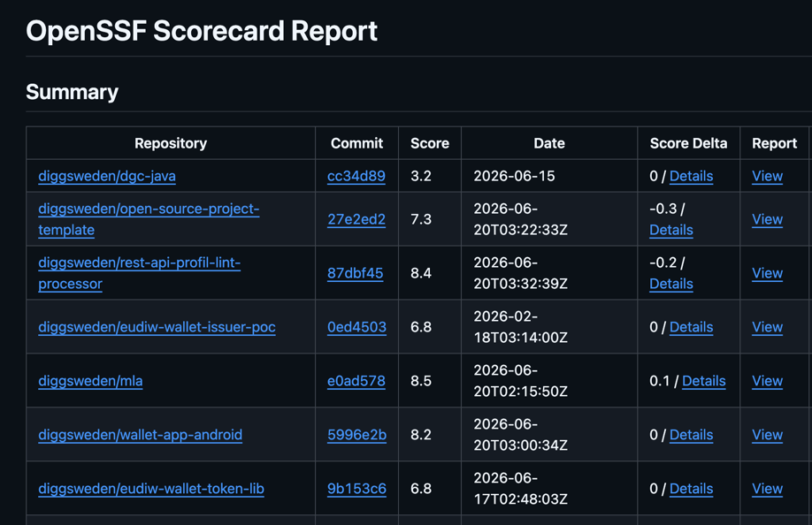Image resolution: width=812 pixels, height=525 pixels.
Task: Open diggsweden/eudiw-wallet-token-lib repository link
Action: 151,488
